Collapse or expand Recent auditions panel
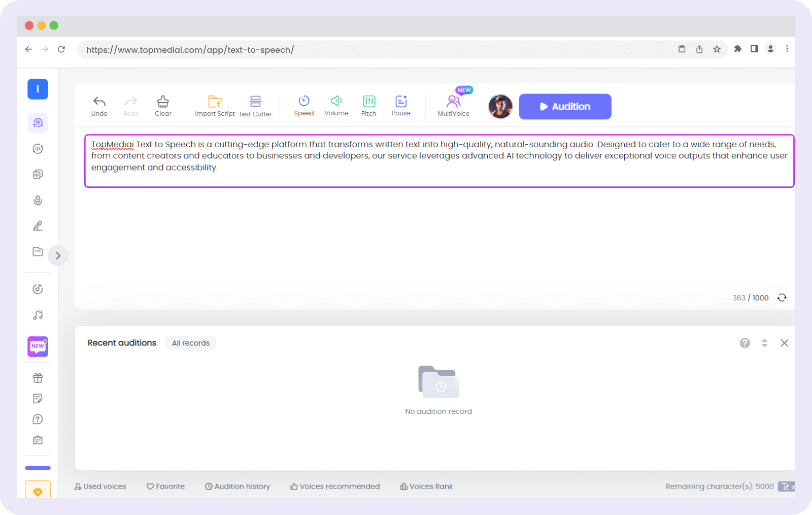This screenshot has width=812, height=515. tap(764, 343)
